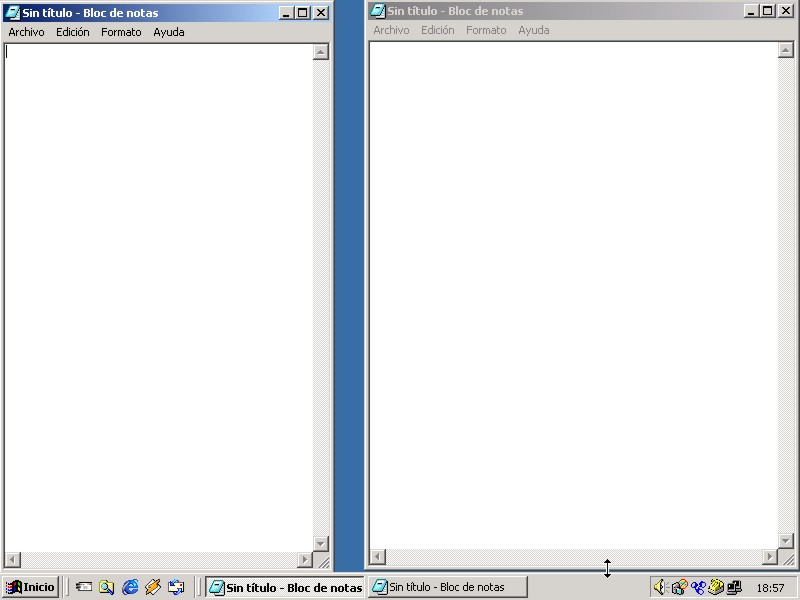Screen dimensions: 800x600
Task: Click scroll up arrow in right Notepad
Action: click(x=786, y=50)
